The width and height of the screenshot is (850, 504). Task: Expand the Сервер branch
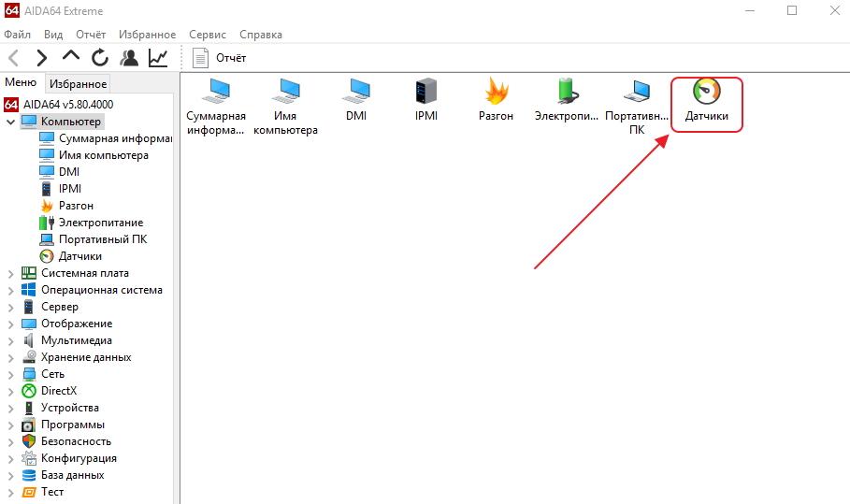tap(10, 308)
